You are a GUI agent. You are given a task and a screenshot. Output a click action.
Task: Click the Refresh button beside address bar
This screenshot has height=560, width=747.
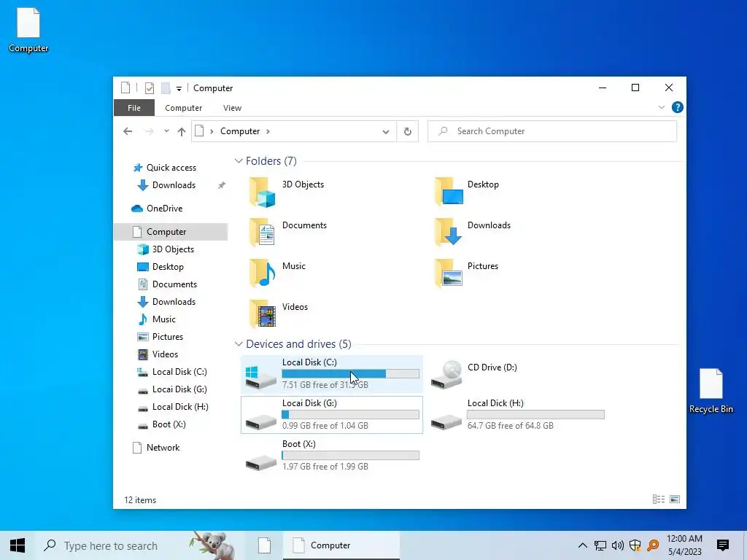pos(407,131)
